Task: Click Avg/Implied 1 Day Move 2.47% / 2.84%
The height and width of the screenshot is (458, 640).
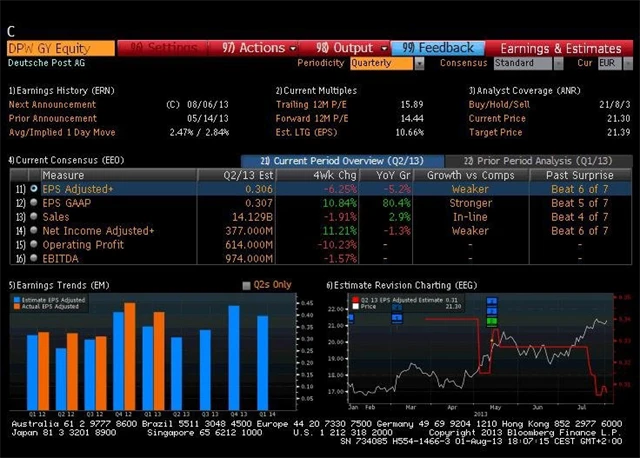Action: pos(199,132)
